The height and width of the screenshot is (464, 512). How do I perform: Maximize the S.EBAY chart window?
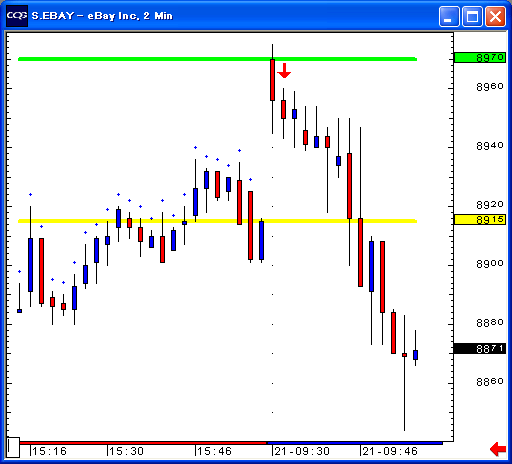point(472,16)
